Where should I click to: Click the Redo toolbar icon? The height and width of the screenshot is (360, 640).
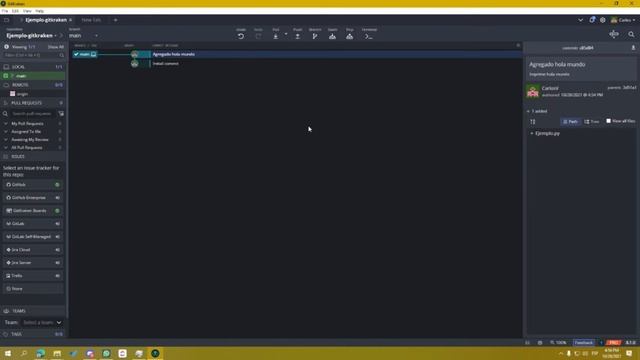point(258,36)
